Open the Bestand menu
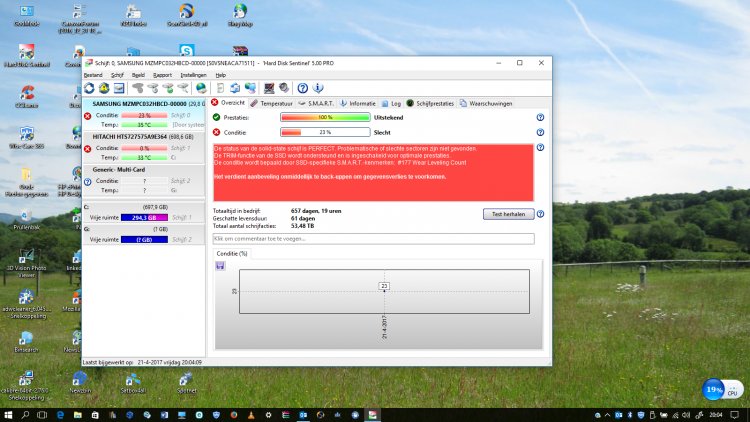 (92, 75)
